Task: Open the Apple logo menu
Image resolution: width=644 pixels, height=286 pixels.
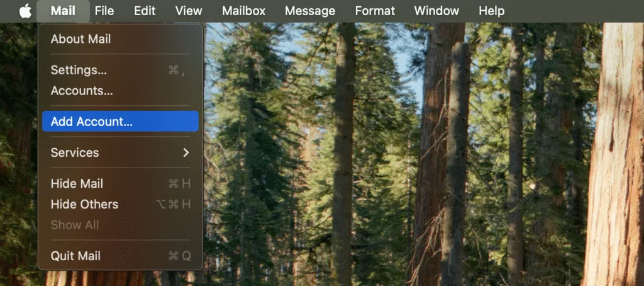Action: tap(25, 11)
